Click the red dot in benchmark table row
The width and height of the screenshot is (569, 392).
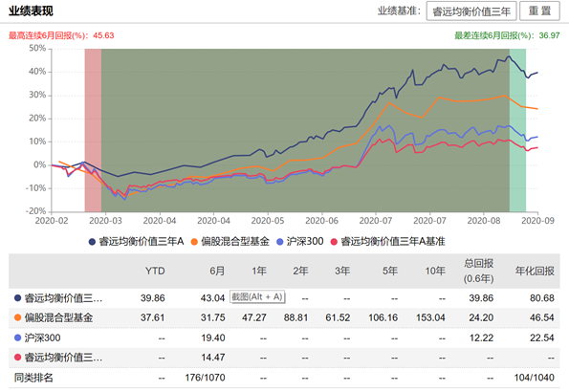[x=17, y=358]
